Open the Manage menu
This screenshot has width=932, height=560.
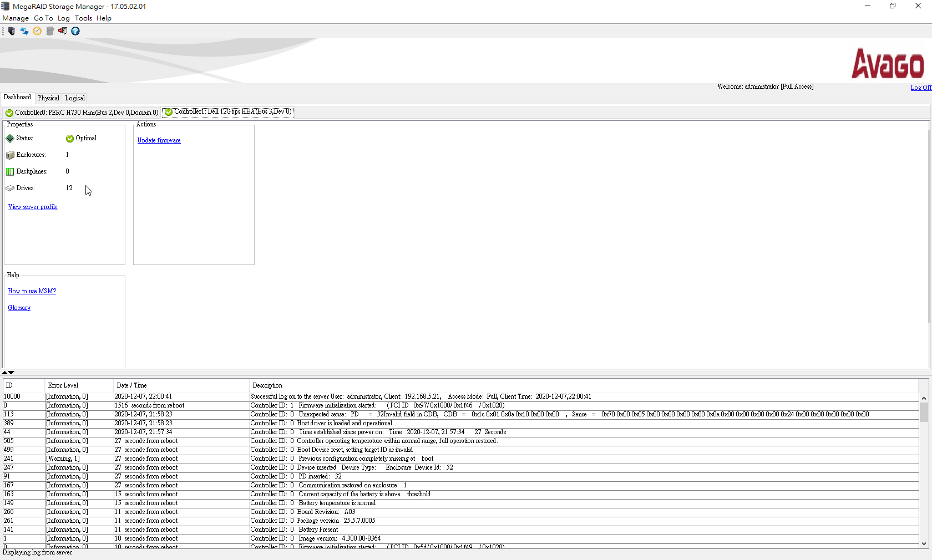(16, 18)
